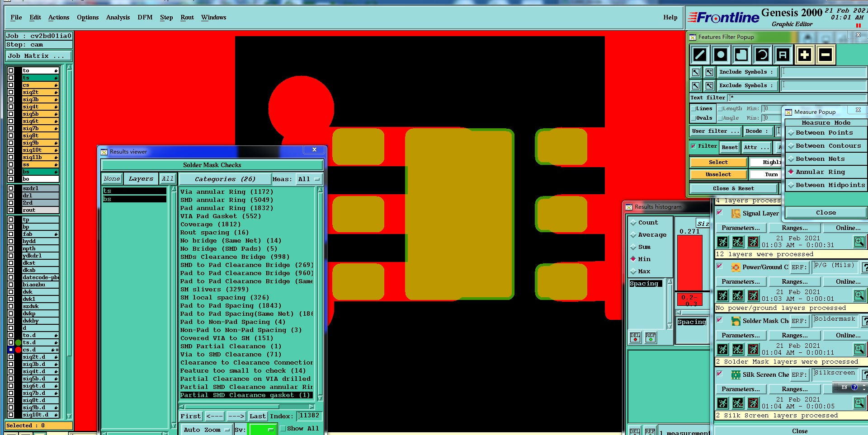Image resolution: width=868 pixels, height=435 pixels.
Task: Click the third run icon under Power/Ground
Action: click(x=753, y=296)
